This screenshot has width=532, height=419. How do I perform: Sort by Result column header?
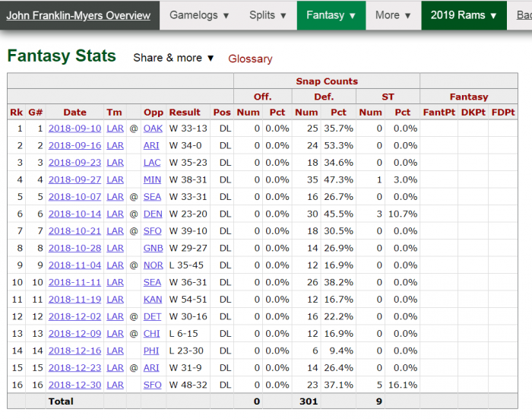click(x=185, y=113)
